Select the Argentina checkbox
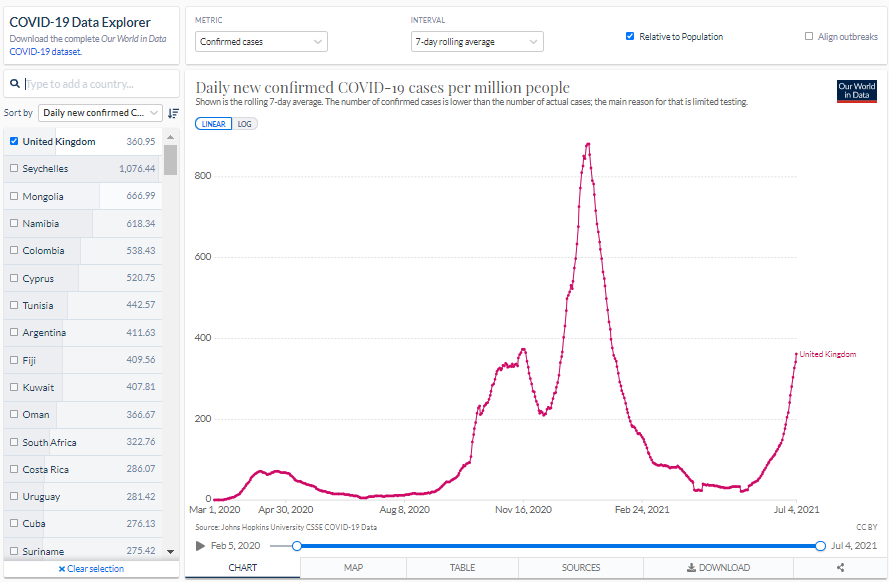The width and height of the screenshot is (889, 582). click(x=14, y=332)
